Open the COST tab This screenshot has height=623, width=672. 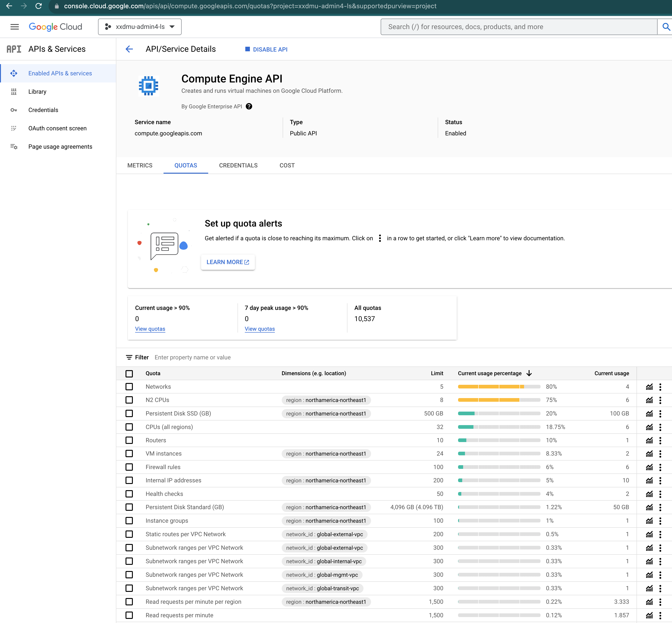[287, 165]
